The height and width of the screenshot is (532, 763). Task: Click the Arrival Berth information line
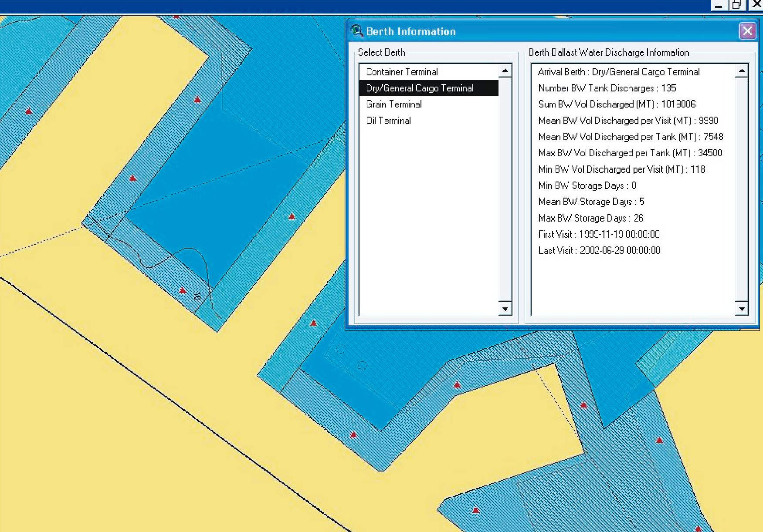(x=618, y=72)
